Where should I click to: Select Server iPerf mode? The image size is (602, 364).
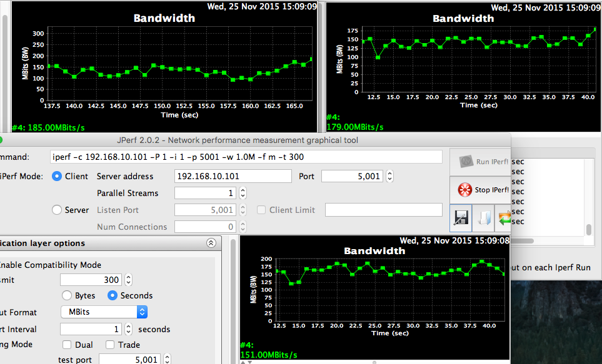point(57,210)
